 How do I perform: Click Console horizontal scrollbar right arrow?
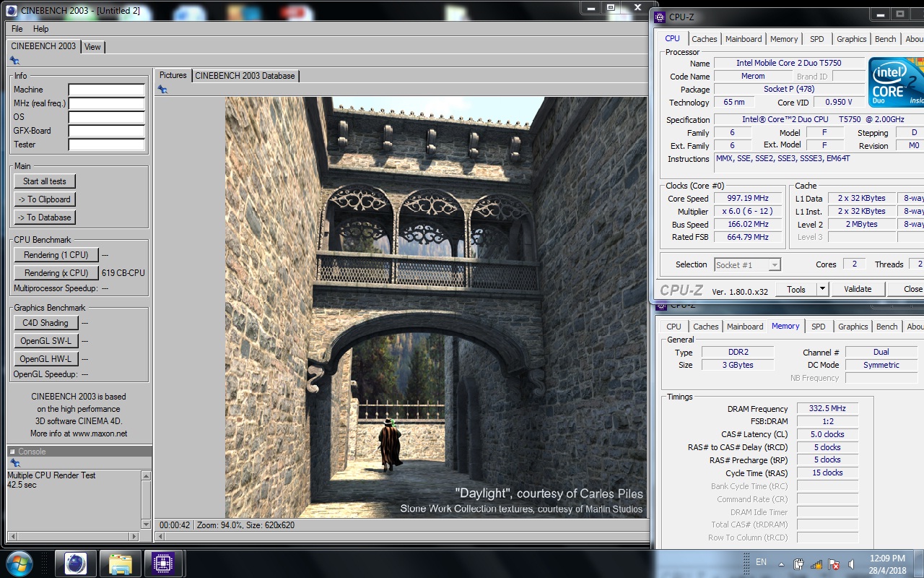(134, 537)
